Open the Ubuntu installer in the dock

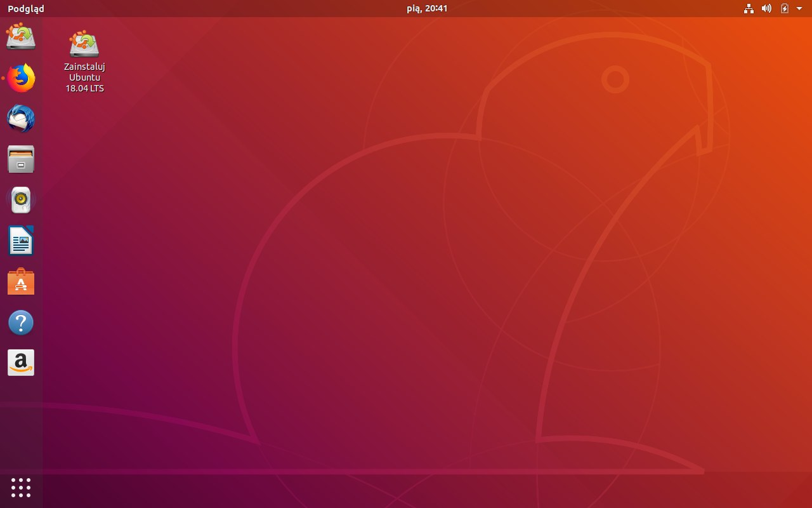[x=21, y=37]
